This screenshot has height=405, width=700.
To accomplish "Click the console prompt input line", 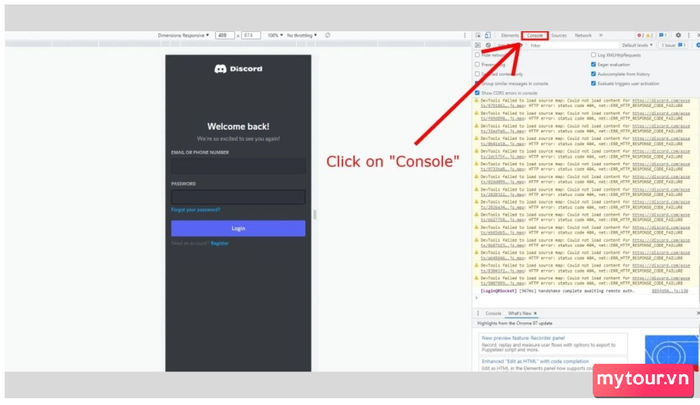I will [x=585, y=298].
